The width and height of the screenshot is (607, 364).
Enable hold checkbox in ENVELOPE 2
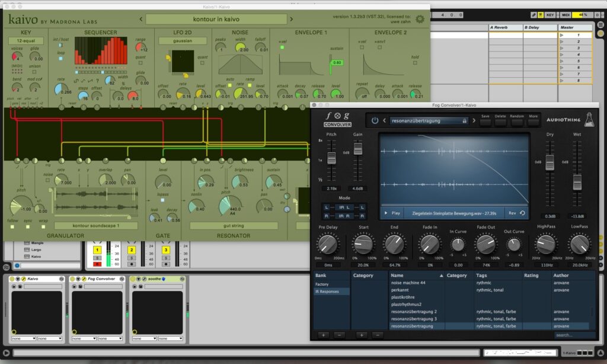pyautogui.click(x=415, y=63)
